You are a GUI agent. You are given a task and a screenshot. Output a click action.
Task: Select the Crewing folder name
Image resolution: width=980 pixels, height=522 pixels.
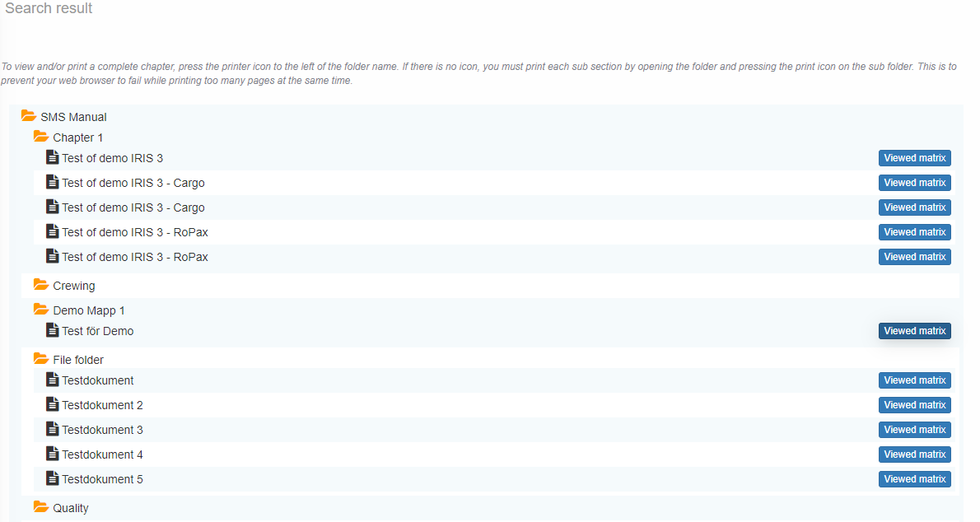click(74, 286)
